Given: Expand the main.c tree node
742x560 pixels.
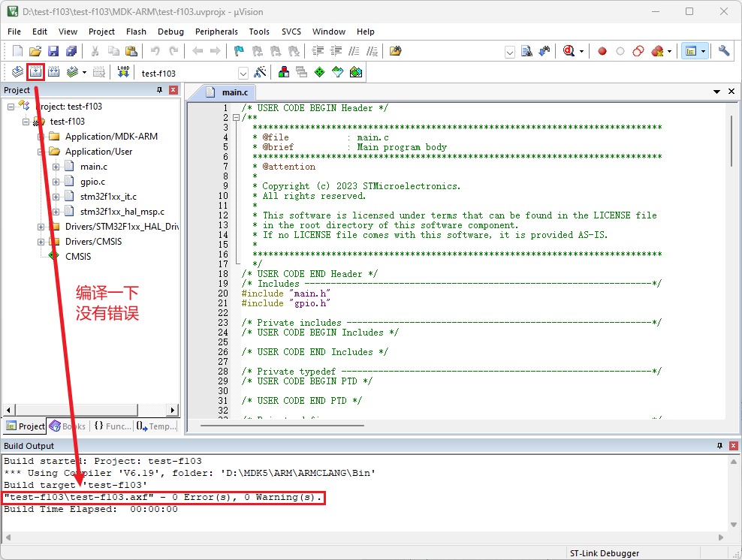Looking at the screenshot, I should click(x=56, y=167).
